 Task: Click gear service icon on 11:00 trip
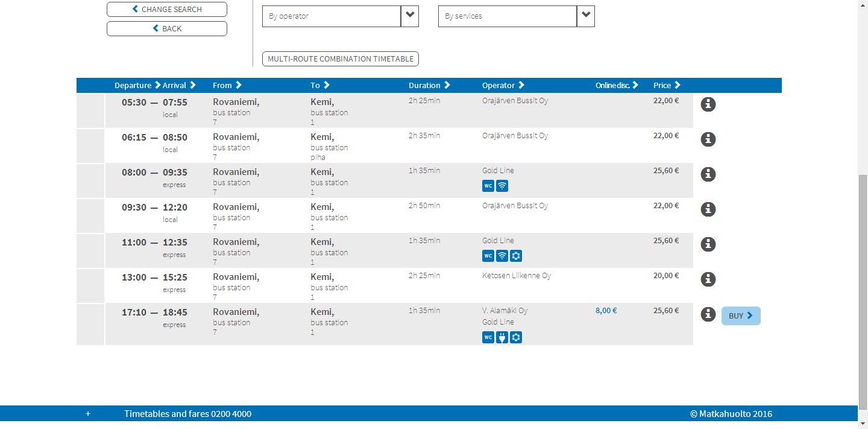tap(516, 256)
